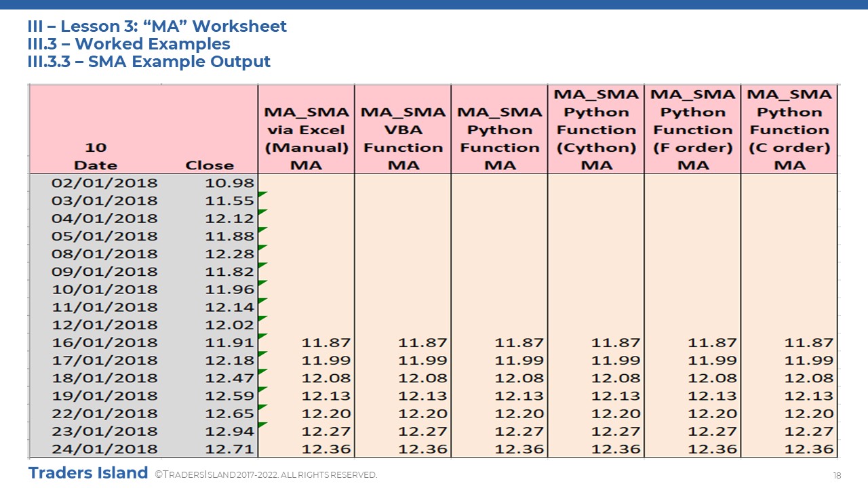Select the Close value 12.14

click(x=230, y=307)
